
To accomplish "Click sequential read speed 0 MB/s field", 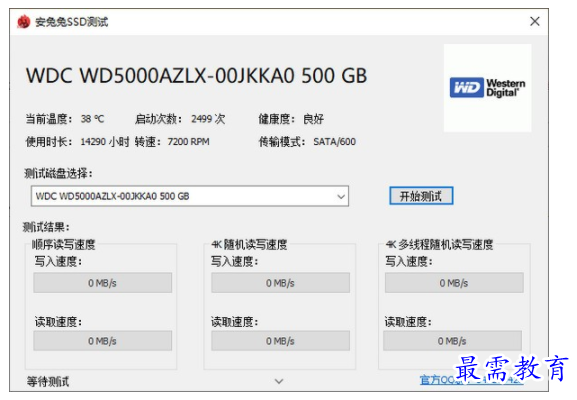I will pyautogui.click(x=102, y=341).
